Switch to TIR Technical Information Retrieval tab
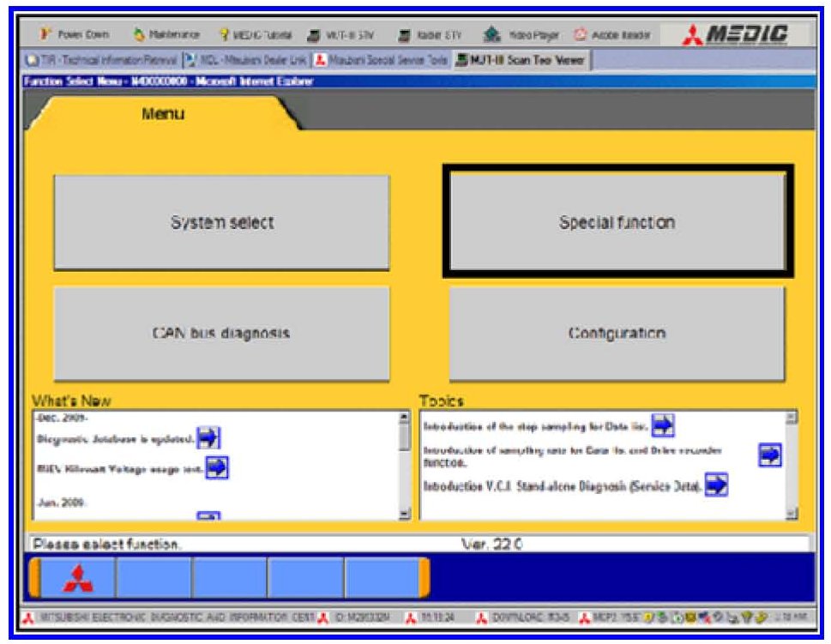Image resolution: width=831 pixels, height=644 pixels. pyautogui.click(x=101, y=60)
